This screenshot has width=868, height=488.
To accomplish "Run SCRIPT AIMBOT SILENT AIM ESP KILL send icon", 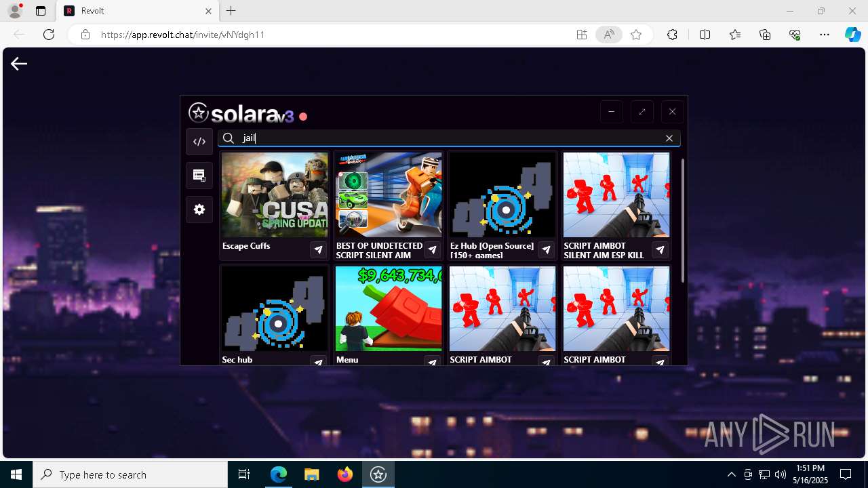I will pos(660,250).
